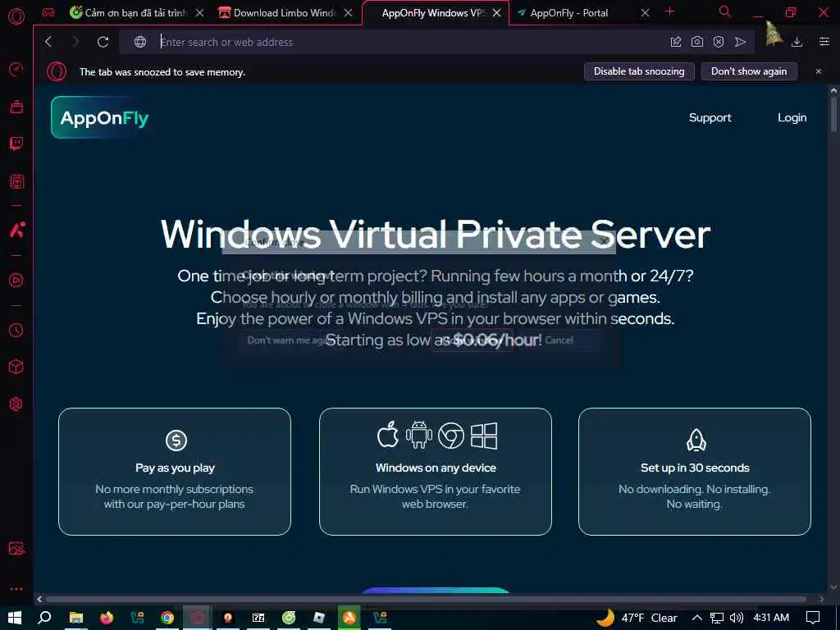
Task: Click the Cancel button in the faded dialog
Action: [559, 340]
